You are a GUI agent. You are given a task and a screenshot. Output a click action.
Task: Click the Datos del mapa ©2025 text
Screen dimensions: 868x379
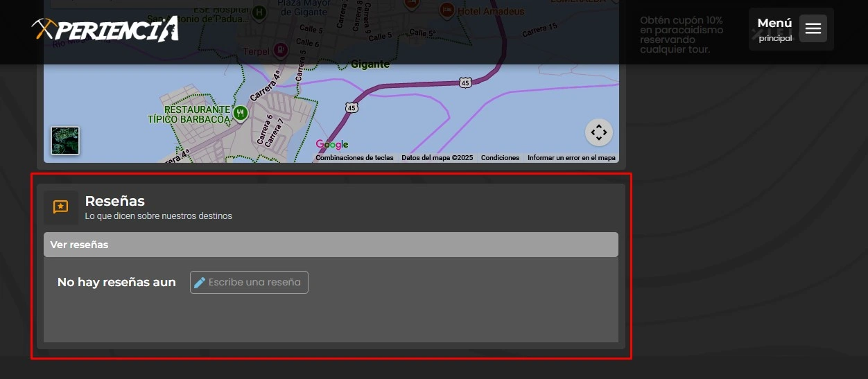click(x=437, y=158)
